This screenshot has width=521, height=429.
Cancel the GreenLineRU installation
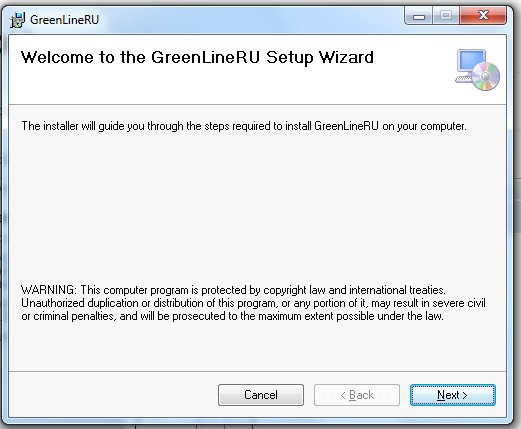click(261, 395)
